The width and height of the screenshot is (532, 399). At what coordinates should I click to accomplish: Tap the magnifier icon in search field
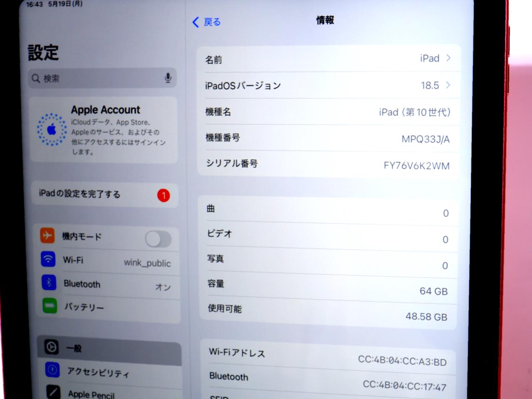point(36,78)
